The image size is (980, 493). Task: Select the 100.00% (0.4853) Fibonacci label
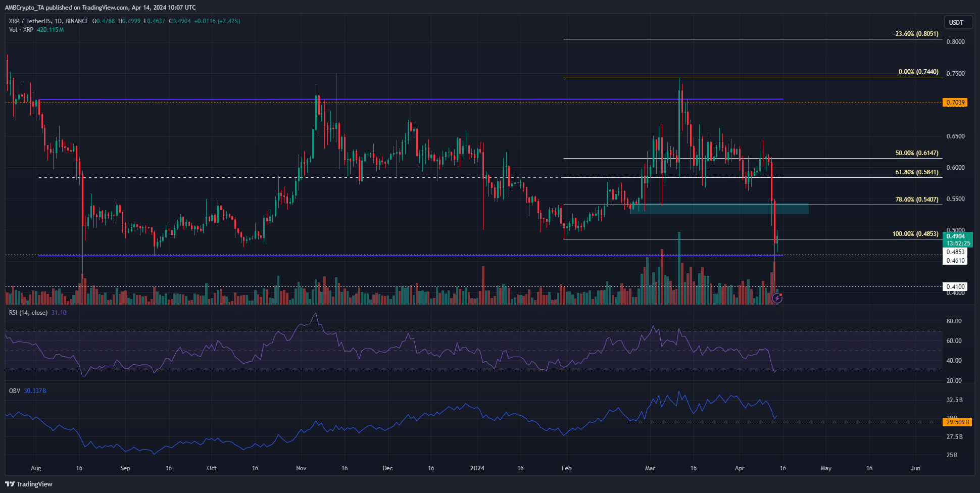coord(915,234)
